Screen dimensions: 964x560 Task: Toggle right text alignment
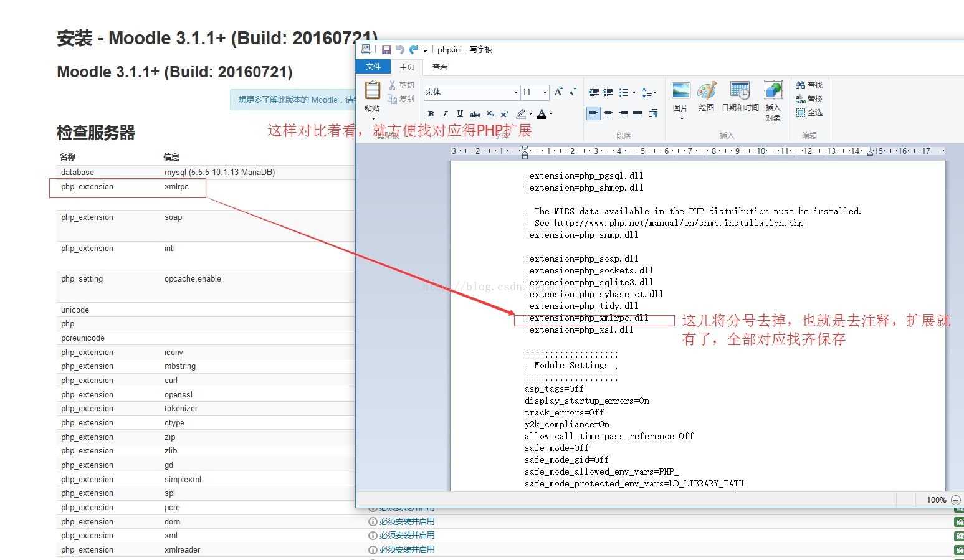click(x=623, y=113)
